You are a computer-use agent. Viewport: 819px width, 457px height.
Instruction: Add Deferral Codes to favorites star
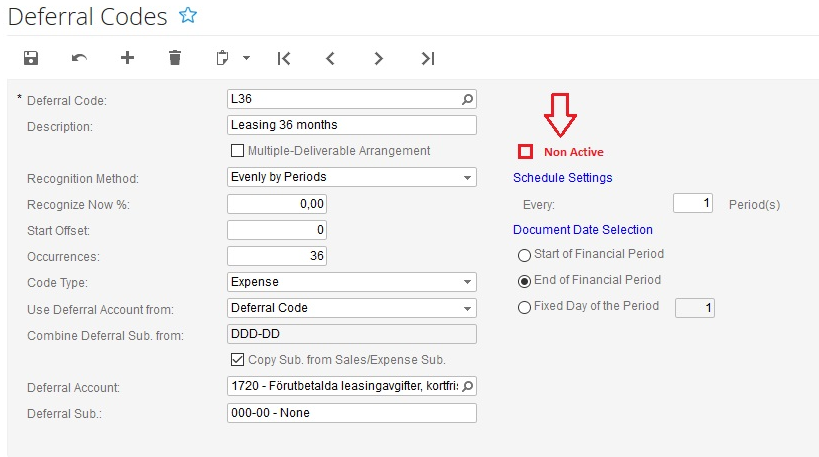(x=187, y=15)
